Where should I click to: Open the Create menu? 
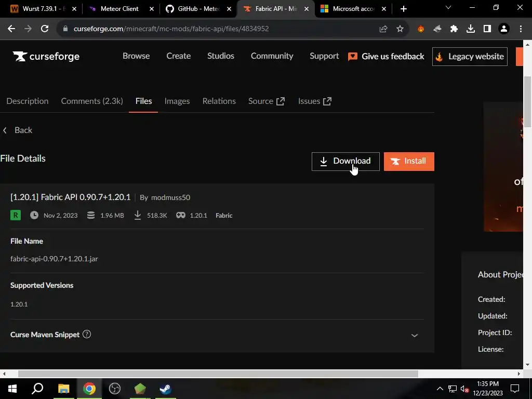179,56
